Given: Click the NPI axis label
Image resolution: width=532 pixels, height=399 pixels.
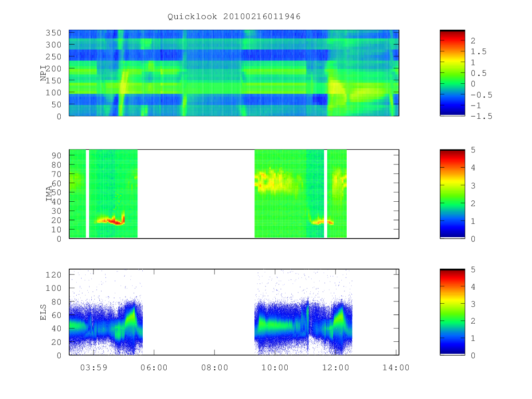Looking at the screenshot, I should pyautogui.click(x=43, y=73).
